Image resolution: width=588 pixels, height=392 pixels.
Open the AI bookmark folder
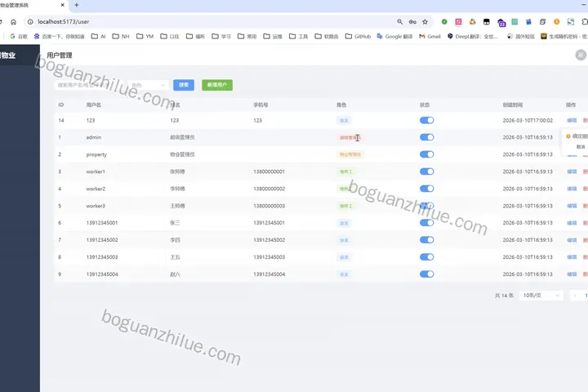(x=99, y=37)
